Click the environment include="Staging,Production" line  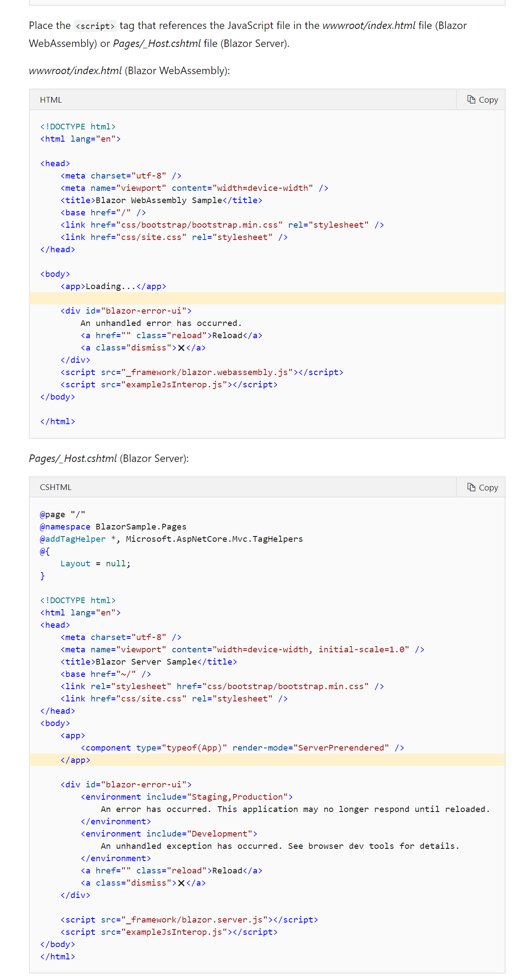(x=187, y=797)
